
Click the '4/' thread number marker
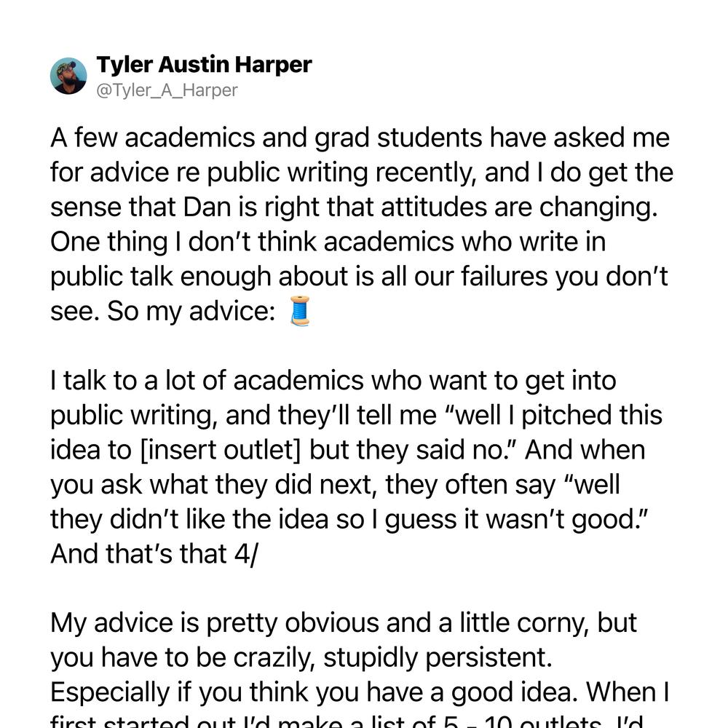246,554
